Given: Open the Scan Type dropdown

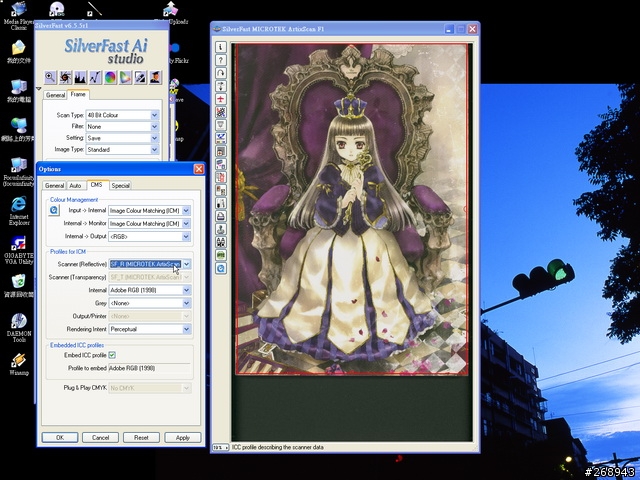Looking at the screenshot, I should pyautogui.click(x=122, y=115).
